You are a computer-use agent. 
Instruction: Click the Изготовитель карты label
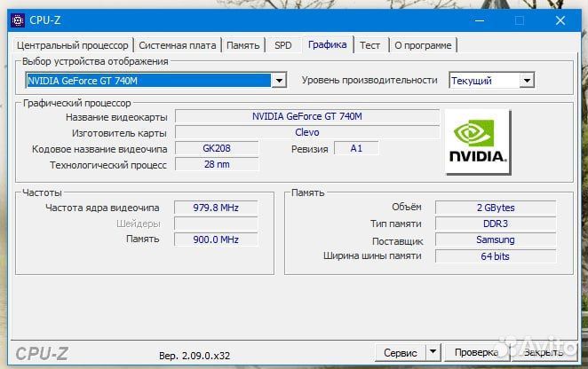click(119, 133)
